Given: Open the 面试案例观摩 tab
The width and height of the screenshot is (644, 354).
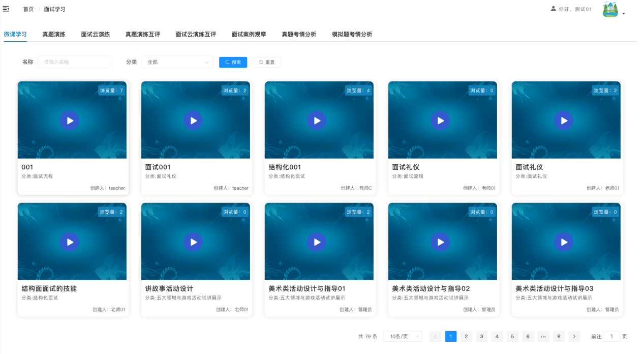Looking at the screenshot, I should [x=249, y=35].
